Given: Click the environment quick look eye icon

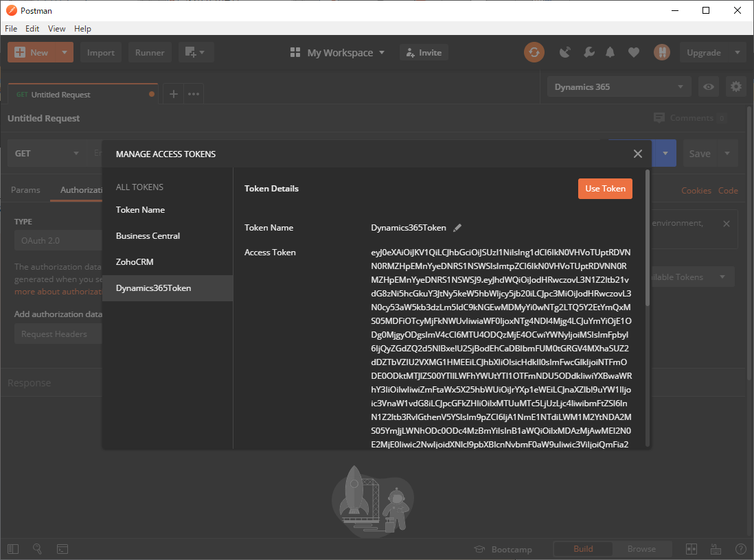Looking at the screenshot, I should tap(708, 87).
